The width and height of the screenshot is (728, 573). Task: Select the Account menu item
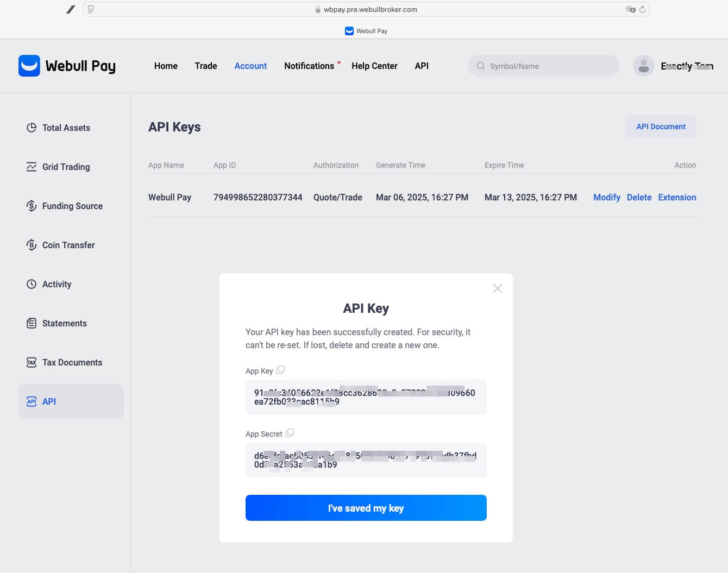tap(250, 66)
